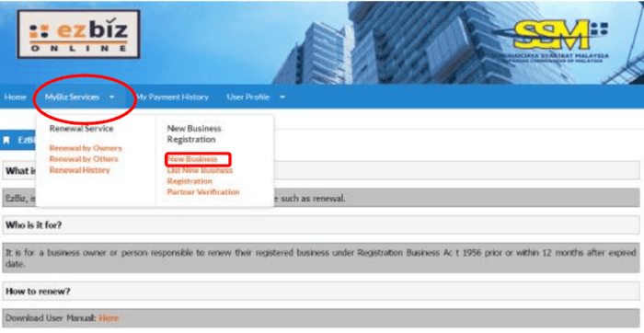Choose New Business under registration
644x333 pixels.
click(192, 159)
